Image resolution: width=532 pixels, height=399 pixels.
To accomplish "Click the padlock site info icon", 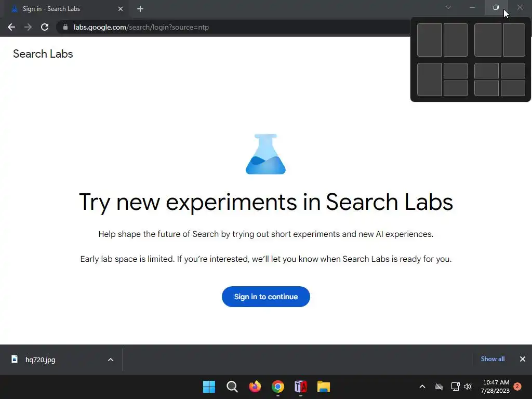I will click(x=65, y=27).
